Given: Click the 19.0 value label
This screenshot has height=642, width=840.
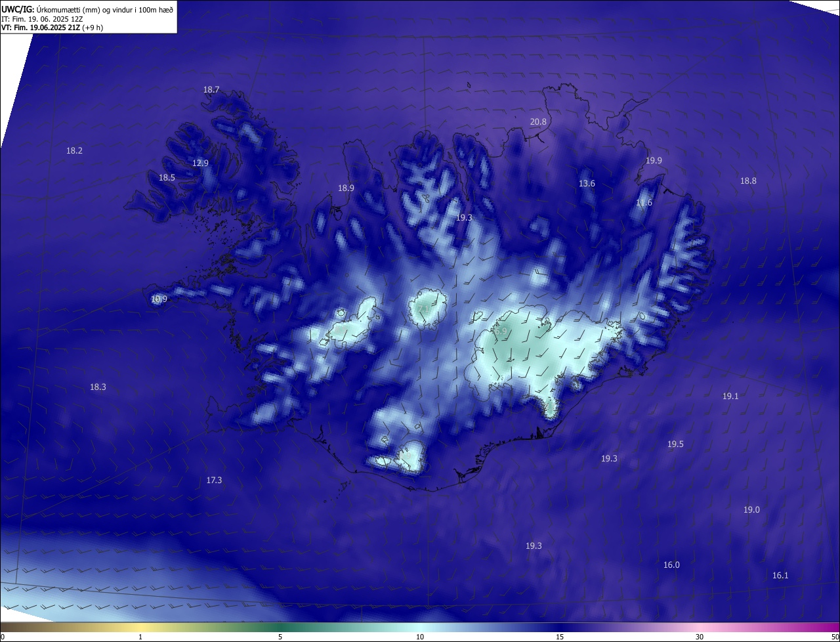Looking at the screenshot, I should (x=751, y=510).
